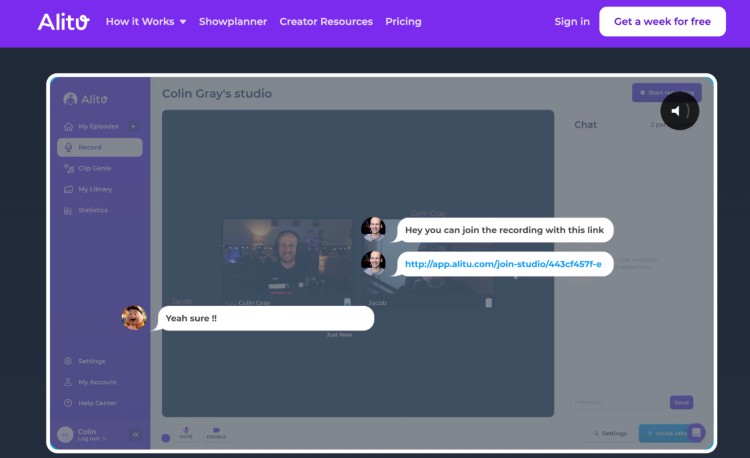Toggle the Mute microphone button
Image resolution: width=750 pixels, height=458 pixels.
(186, 433)
